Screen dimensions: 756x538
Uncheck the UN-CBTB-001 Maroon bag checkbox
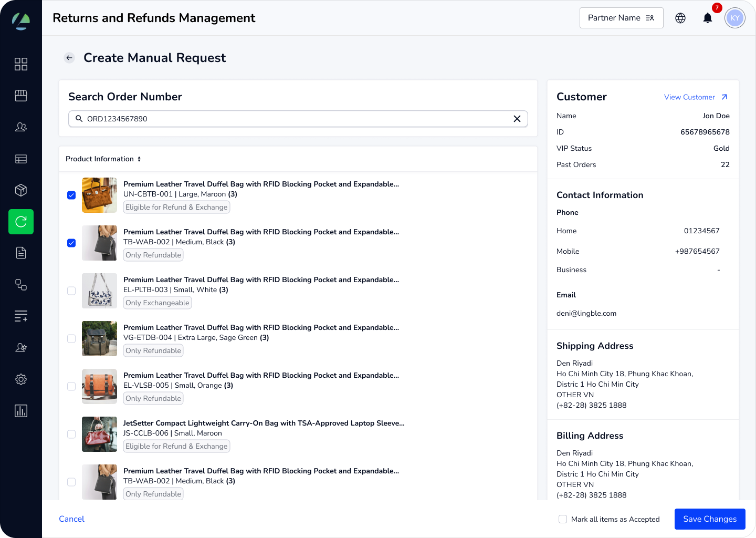tap(71, 195)
